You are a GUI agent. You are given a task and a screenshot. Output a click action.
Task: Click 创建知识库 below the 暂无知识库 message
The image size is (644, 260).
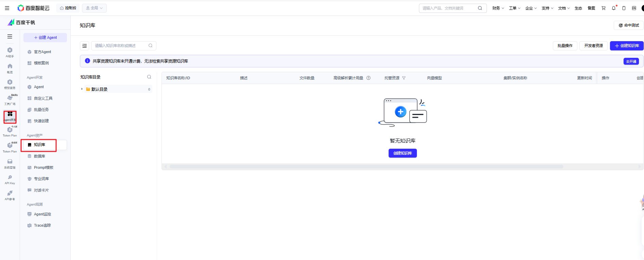pos(403,153)
